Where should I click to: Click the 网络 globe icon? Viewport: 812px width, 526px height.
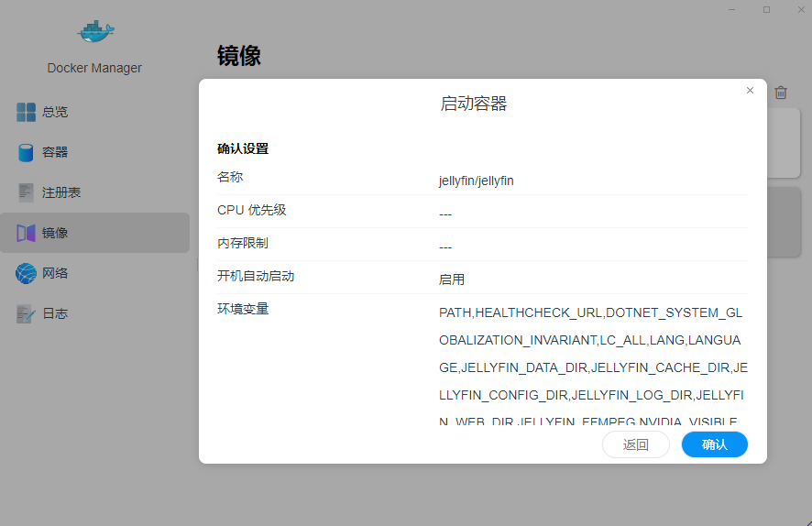pos(26,273)
